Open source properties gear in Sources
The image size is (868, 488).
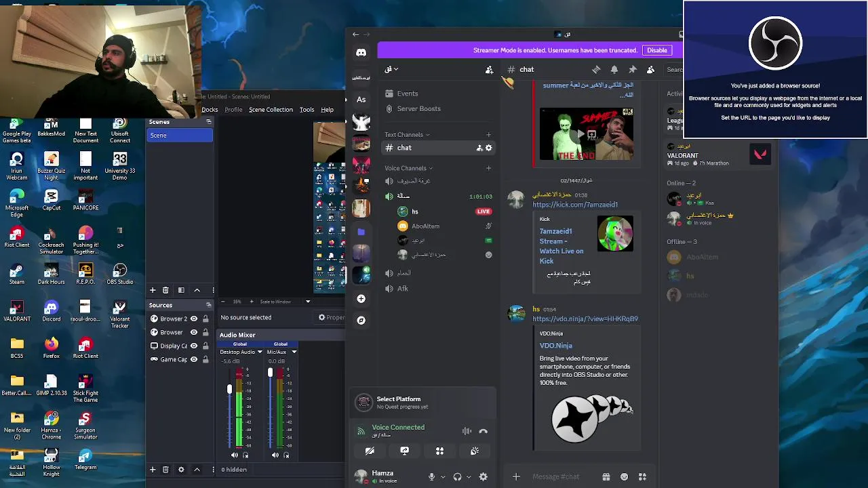coord(181,470)
